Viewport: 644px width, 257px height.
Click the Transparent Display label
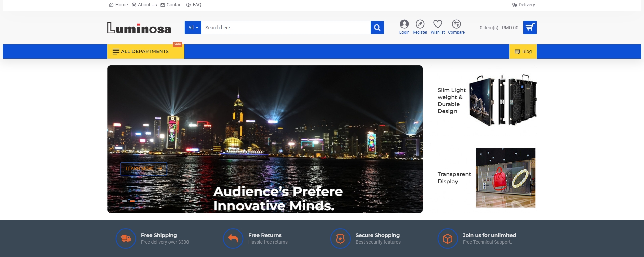coord(454,178)
